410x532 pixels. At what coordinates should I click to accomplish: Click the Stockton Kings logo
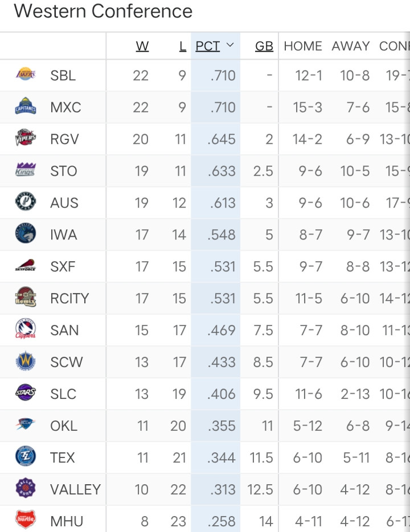(26, 170)
